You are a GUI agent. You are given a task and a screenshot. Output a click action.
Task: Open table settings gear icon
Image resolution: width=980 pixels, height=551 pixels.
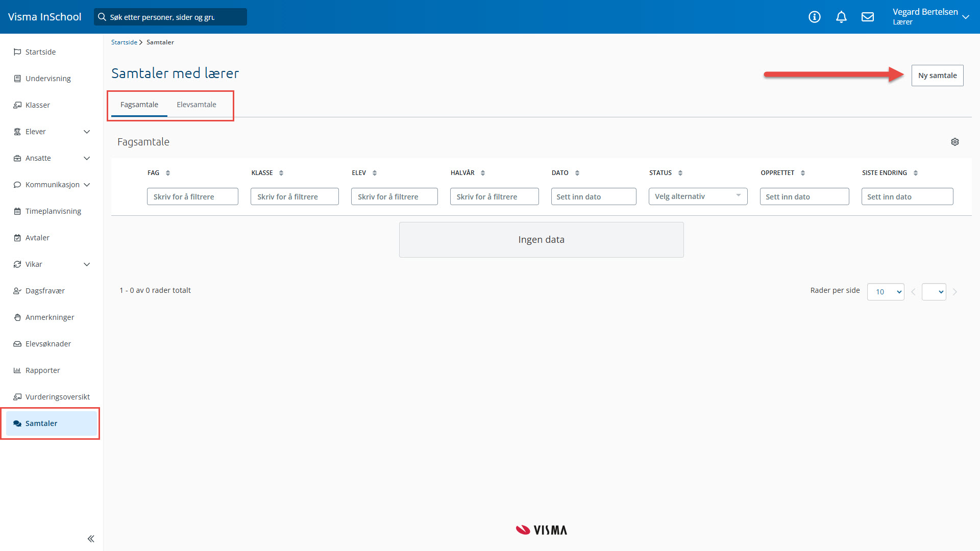click(x=955, y=142)
